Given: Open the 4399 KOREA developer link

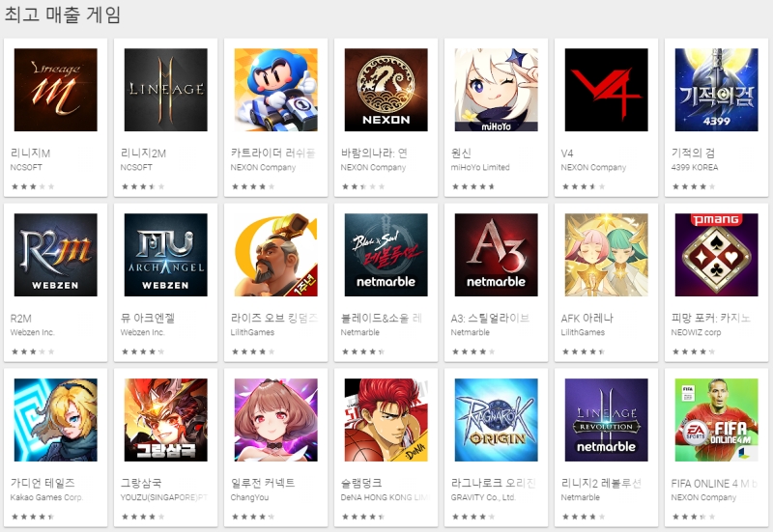Looking at the screenshot, I should 694,167.
